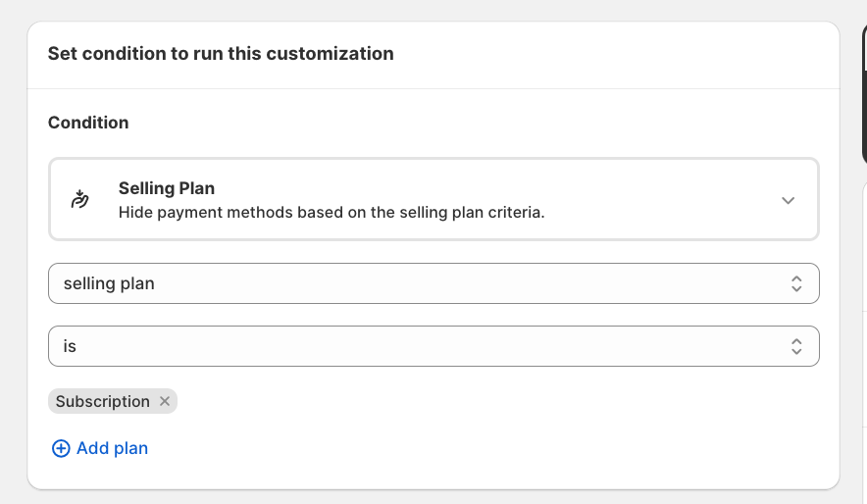Select the Subscription tag label
Viewport: 867px width, 504px height.
pos(102,401)
